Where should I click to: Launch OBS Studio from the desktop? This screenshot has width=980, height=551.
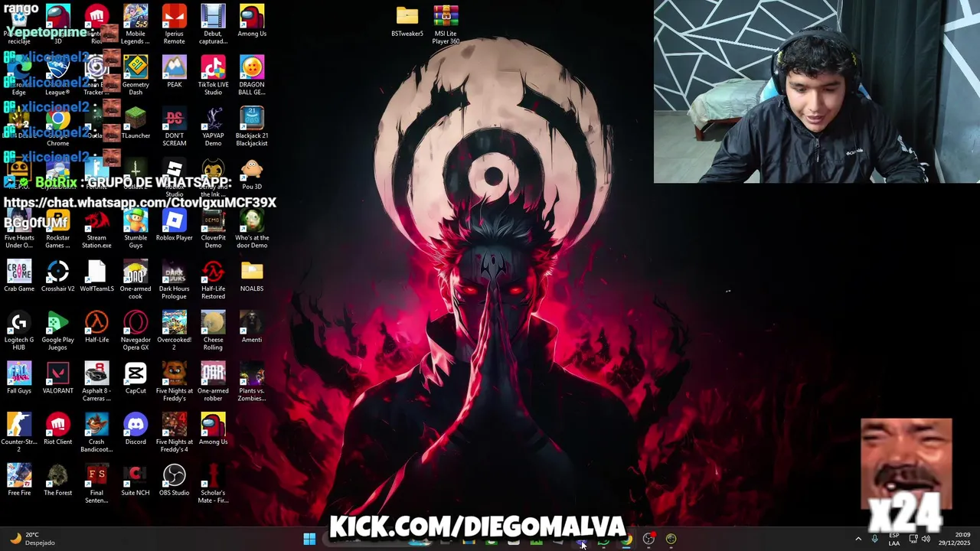coord(175,480)
